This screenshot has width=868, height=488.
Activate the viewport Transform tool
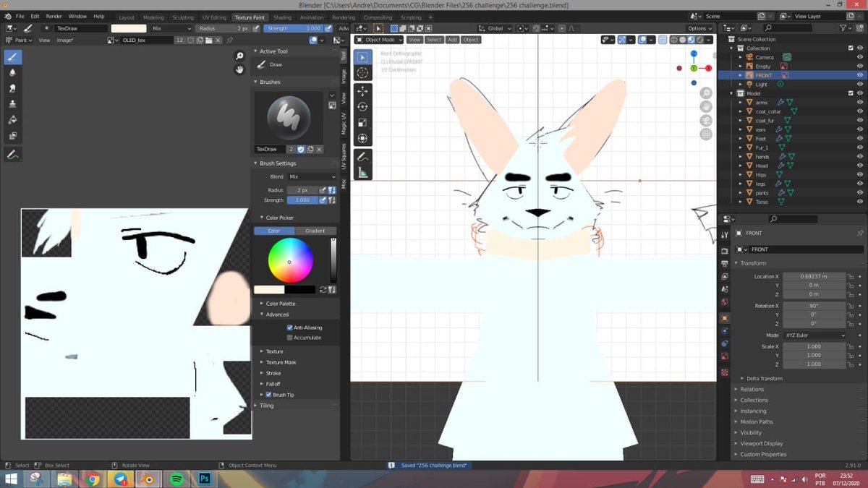[363, 139]
